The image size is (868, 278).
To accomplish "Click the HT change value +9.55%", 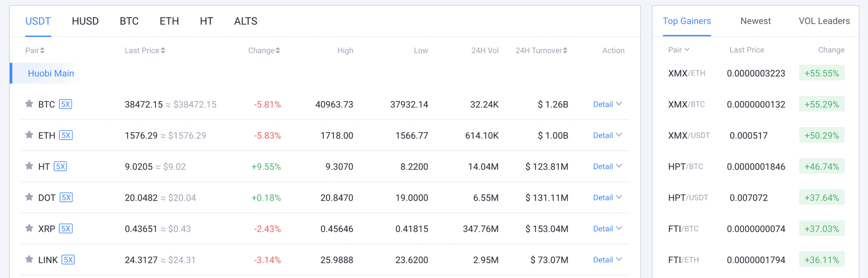I will coord(266,167).
